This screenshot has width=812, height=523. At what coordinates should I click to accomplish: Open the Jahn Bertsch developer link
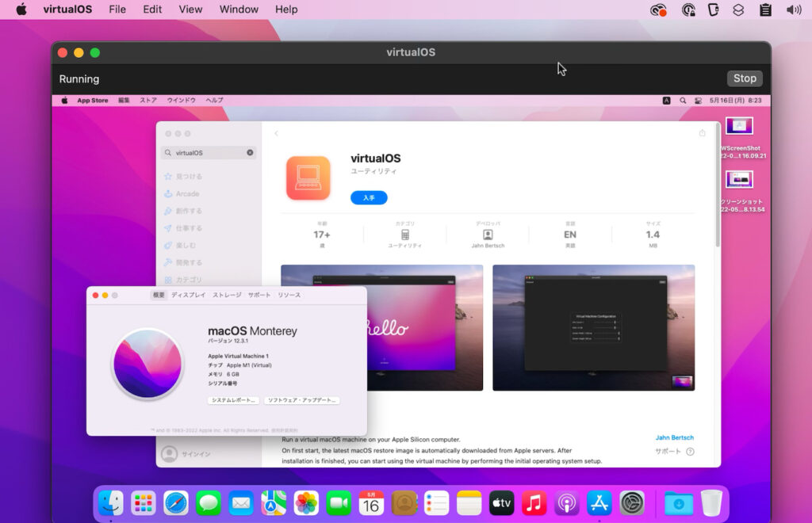coord(676,437)
